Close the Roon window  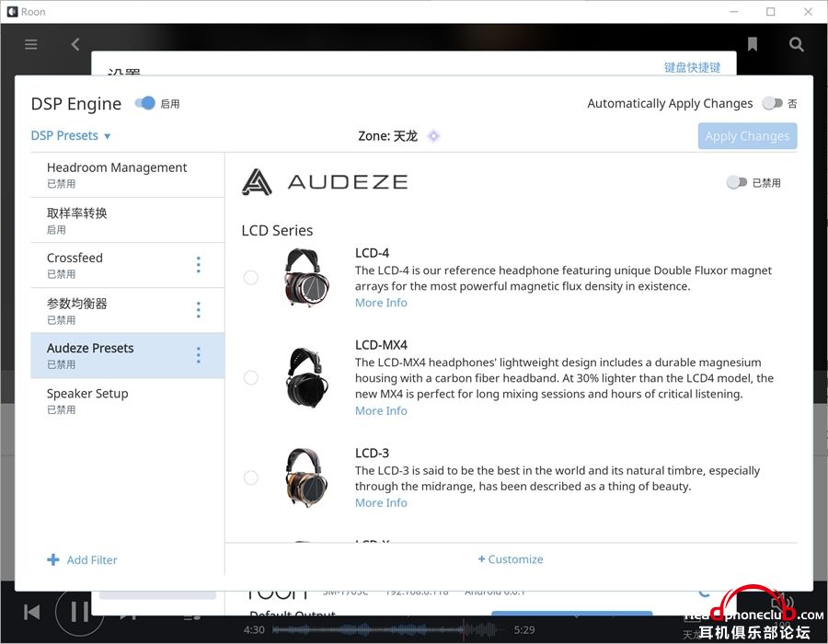click(x=808, y=12)
